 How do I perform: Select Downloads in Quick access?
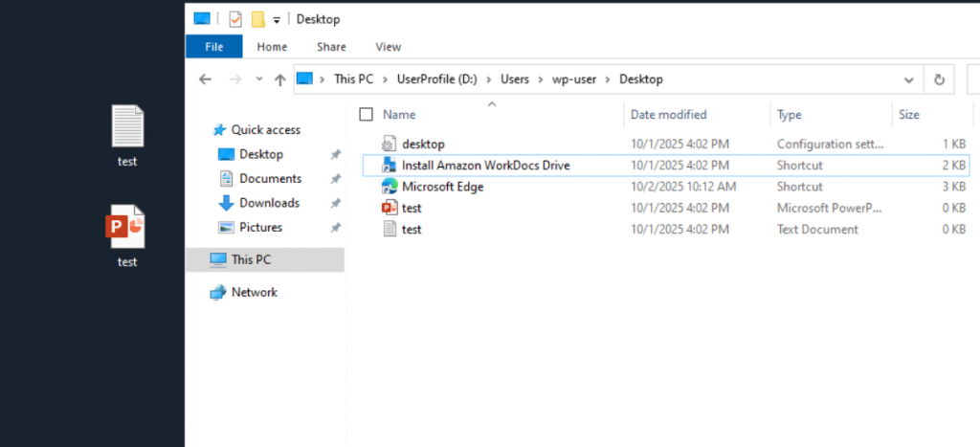pos(269,203)
